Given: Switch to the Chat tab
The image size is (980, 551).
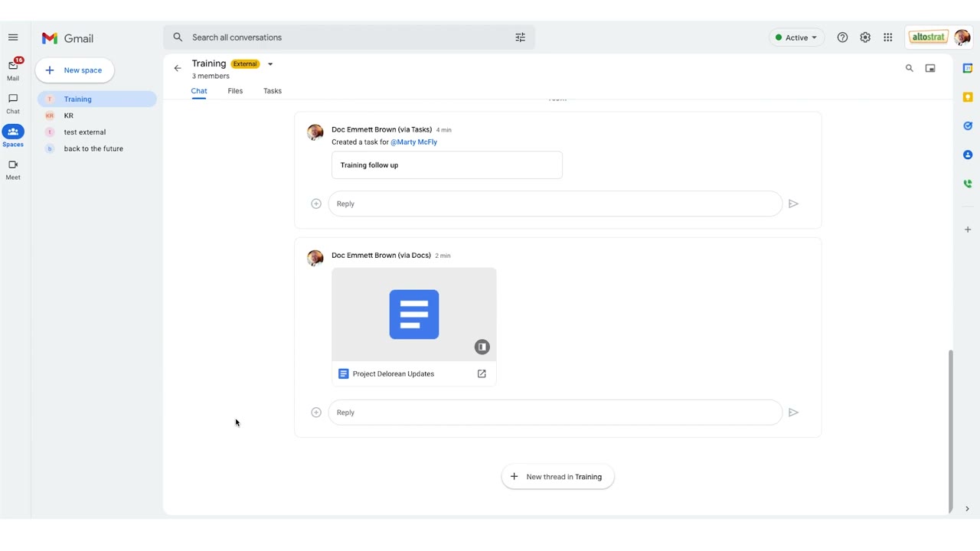Looking at the screenshot, I should (199, 91).
